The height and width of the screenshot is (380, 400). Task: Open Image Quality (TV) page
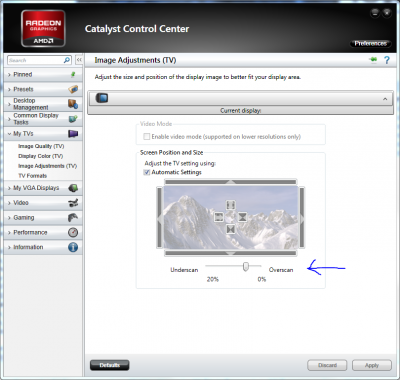41,146
